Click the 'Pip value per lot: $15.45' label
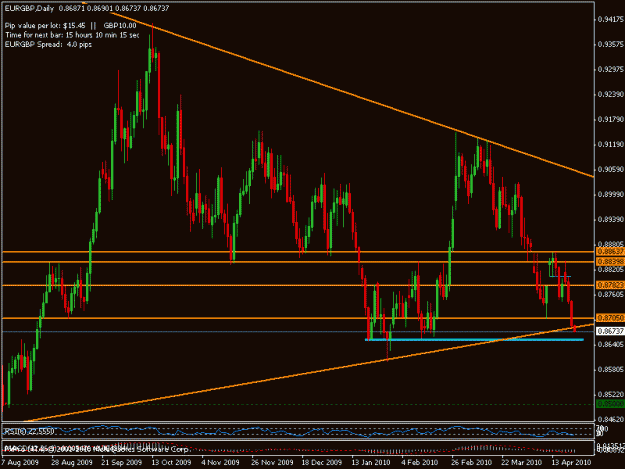This screenshot has width=625, height=469. (x=45, y=26)
